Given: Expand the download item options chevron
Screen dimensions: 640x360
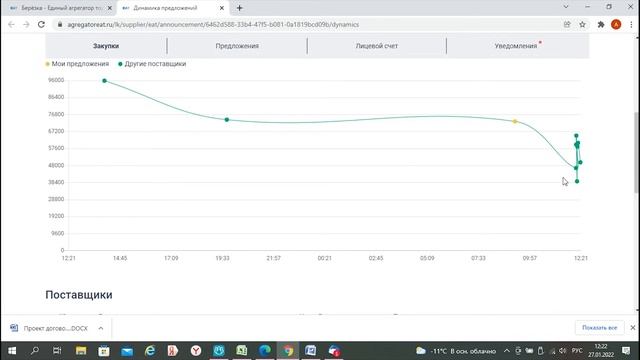Looking at the screenshot, I should click(101, 328).
